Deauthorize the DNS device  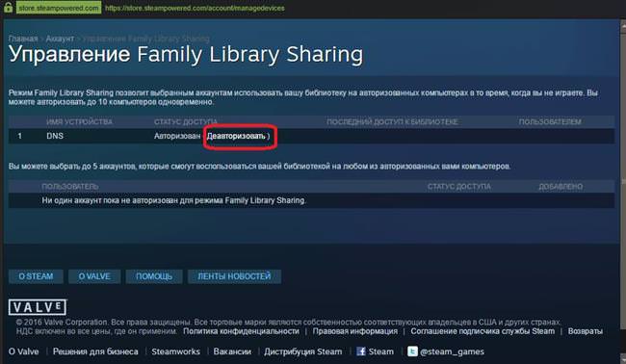coord(236,136)
